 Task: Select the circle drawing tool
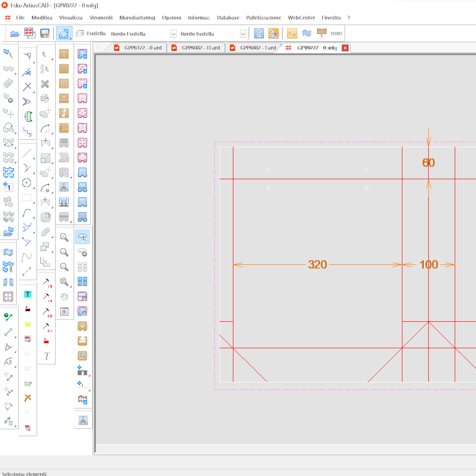(x=27, y=183)
